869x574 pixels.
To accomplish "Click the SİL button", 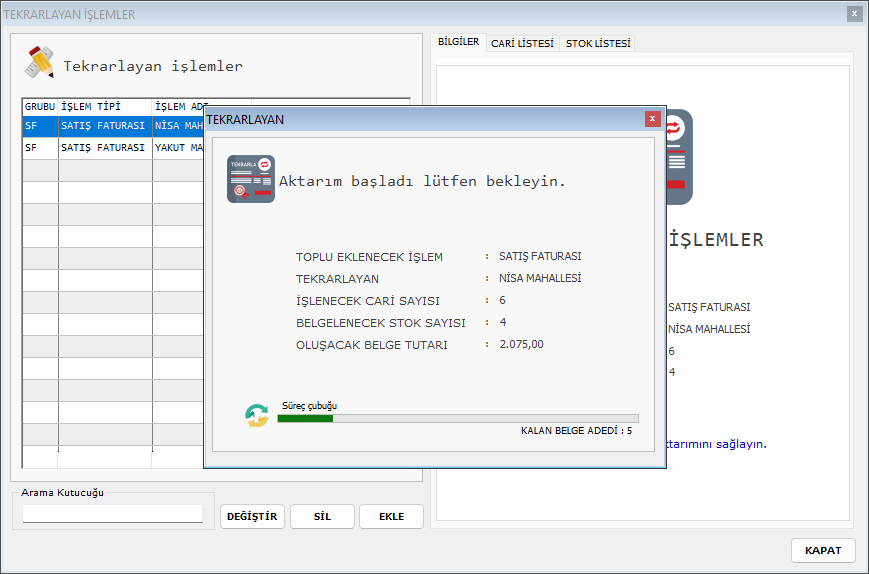I will coord(322,516).
